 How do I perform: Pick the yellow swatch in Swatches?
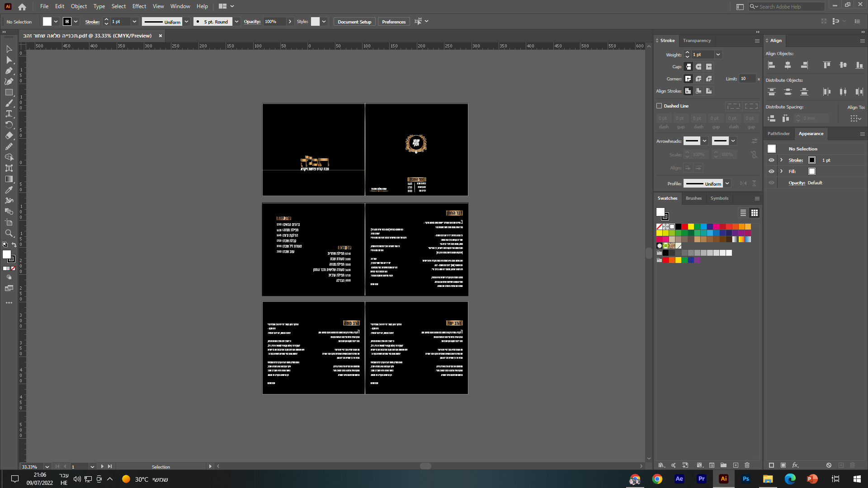click(x=691, y=227)
